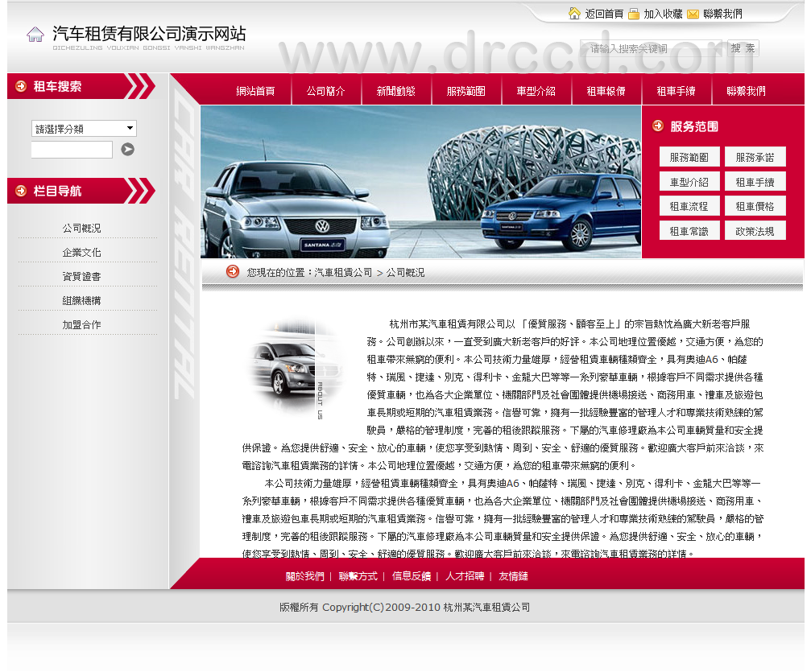811x672 pixels.
Task: Click the 租車手續 button in service panel
Action: pyautogui.click(x=755, y=182)
